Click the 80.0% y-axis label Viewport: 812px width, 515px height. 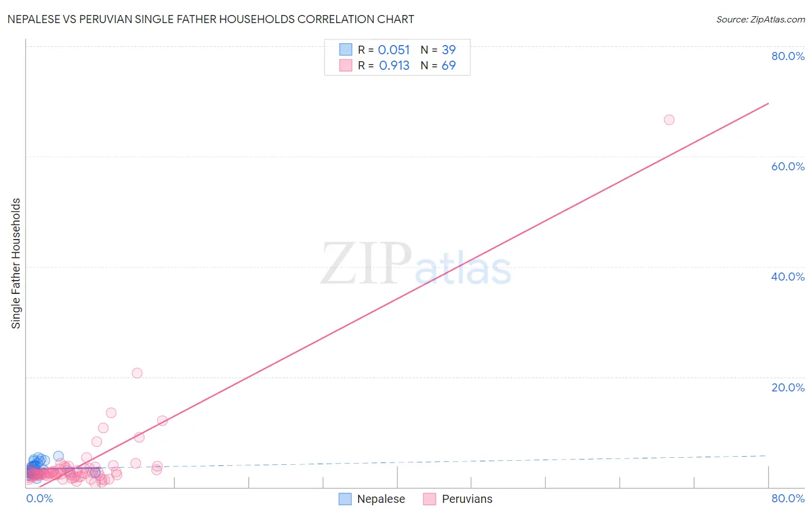point(788,56)
